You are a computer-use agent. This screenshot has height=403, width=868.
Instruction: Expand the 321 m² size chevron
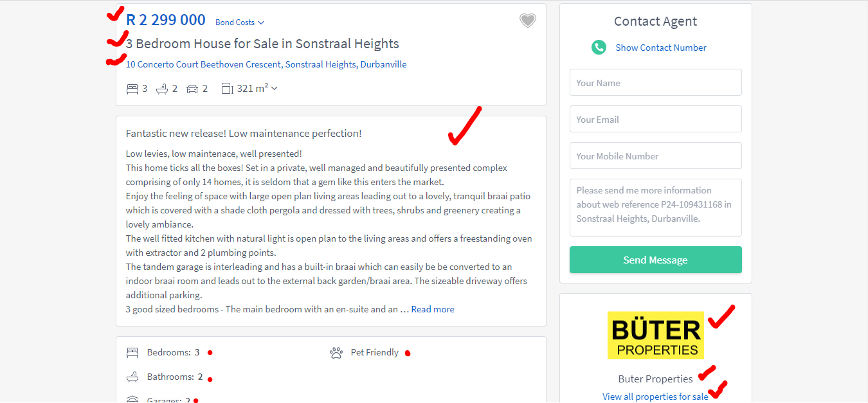coord(275,89)
